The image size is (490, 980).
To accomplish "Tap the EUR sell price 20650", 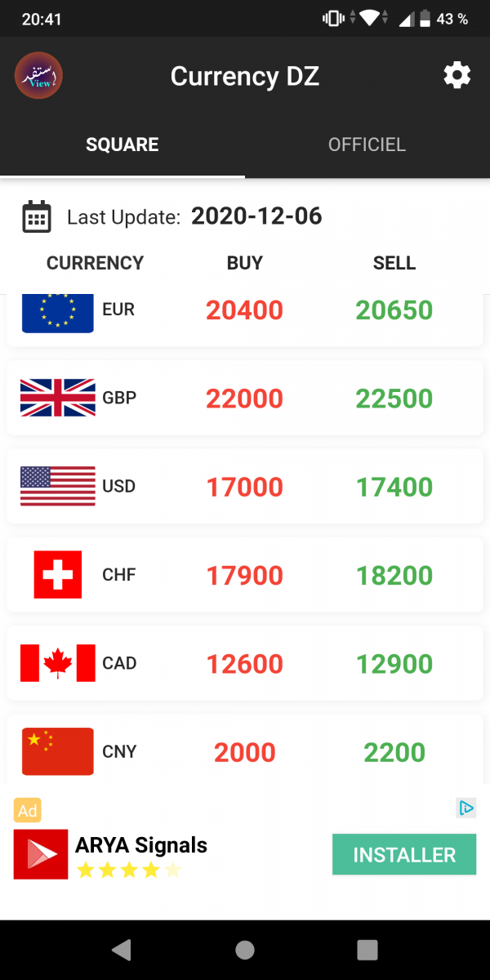I will (x=394, y=310).
